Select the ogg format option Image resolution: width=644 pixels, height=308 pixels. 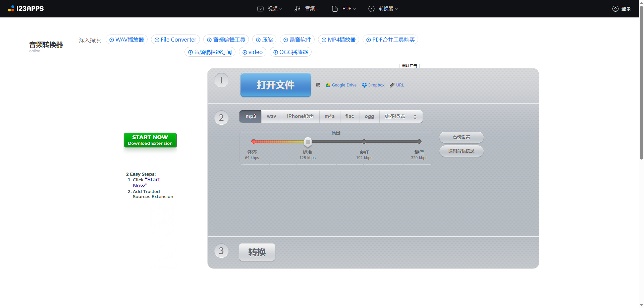coord(369,116)
